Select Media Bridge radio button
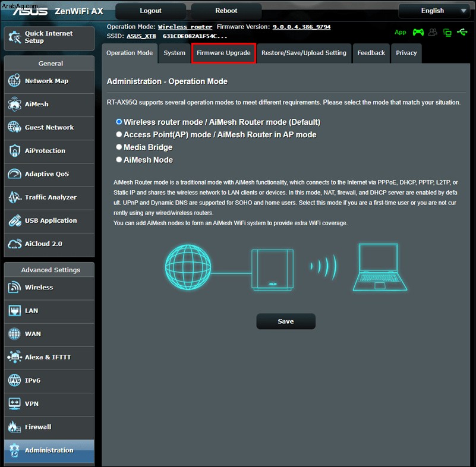 point(119,147)
